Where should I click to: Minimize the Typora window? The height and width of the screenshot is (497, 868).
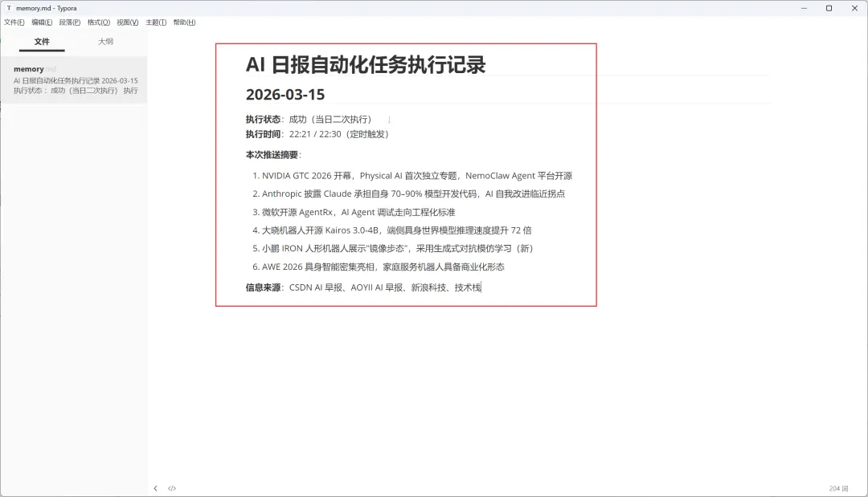coord(804,8)
